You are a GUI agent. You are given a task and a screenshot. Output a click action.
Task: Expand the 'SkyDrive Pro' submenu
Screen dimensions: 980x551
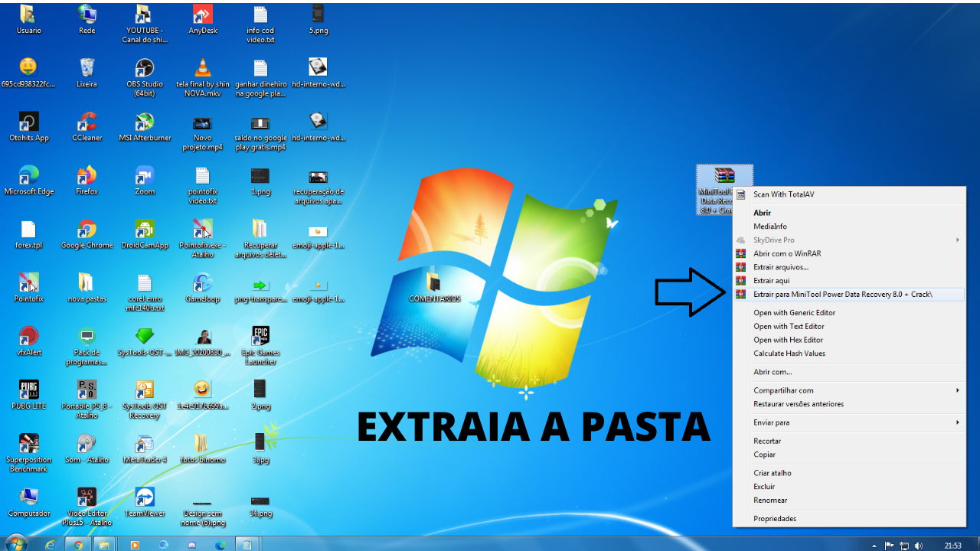coord(849,240)
